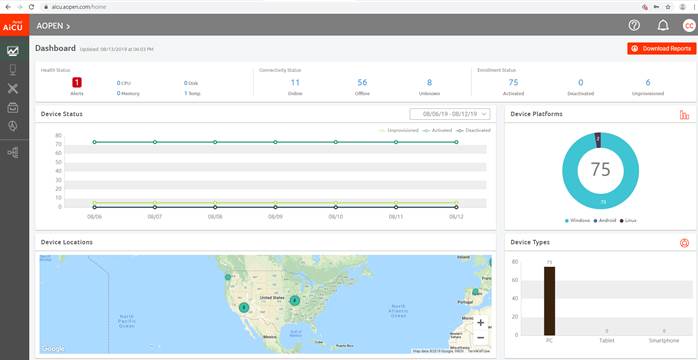Open the organization hierarchy sidebar icon
Viewport: 698px width, 360px height.
coord(13,153)
